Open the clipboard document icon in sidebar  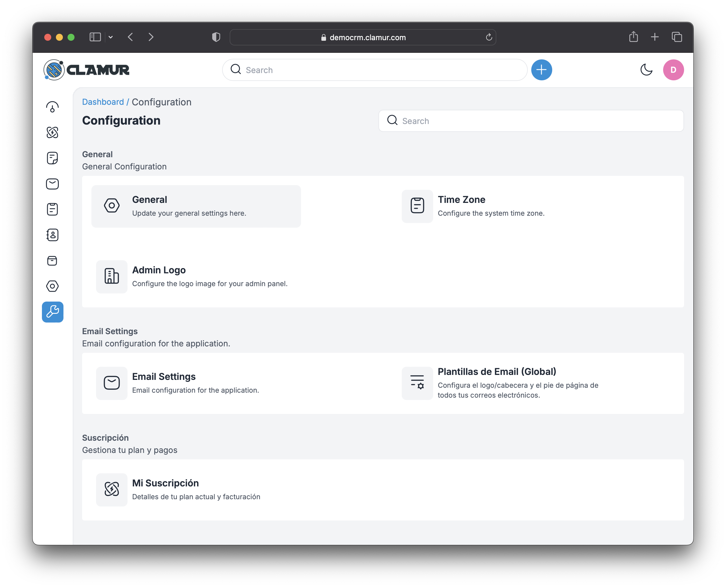pos(52,209)
